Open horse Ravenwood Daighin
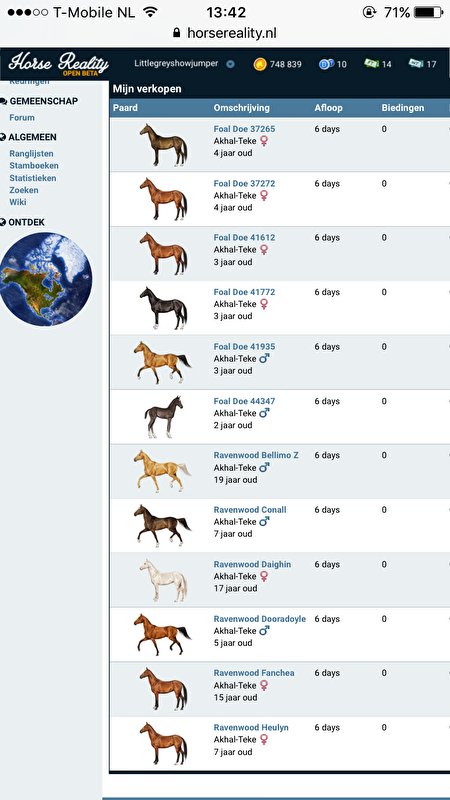Viewport: 450px width, 800px height. click(252, 564)
